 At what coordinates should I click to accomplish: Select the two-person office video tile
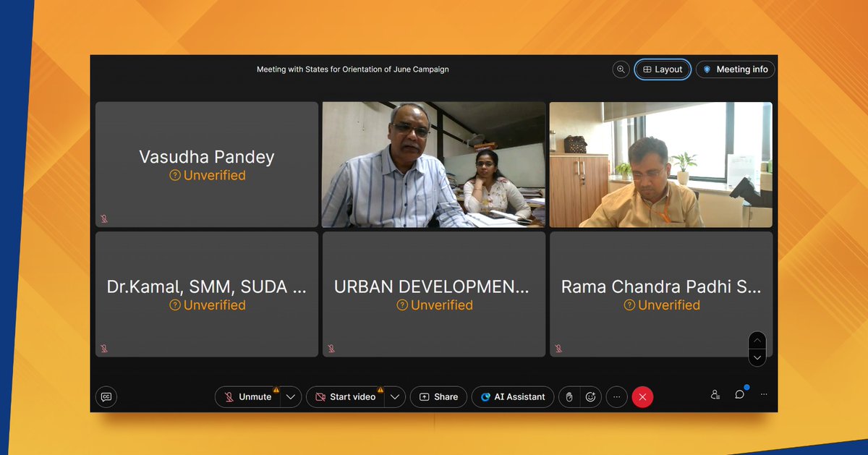point(434,165)
